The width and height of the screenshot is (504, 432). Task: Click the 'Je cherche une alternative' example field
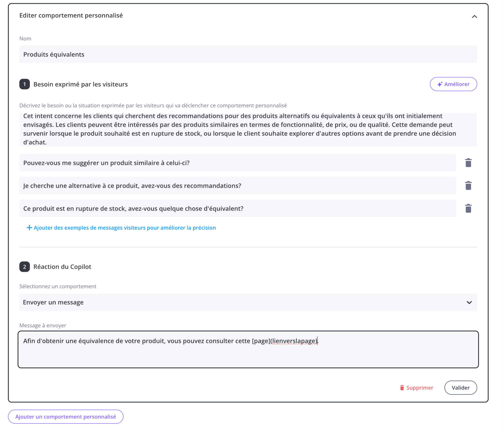tap(237, 186)
